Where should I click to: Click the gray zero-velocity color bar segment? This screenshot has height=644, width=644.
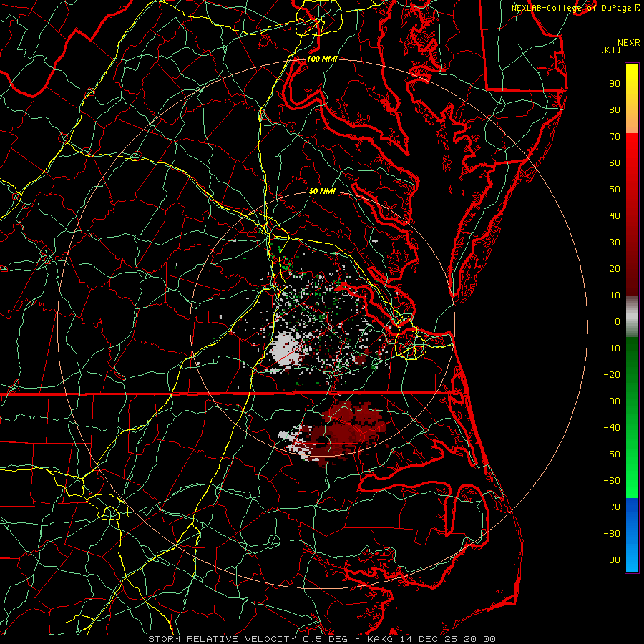tap(632, 317)
